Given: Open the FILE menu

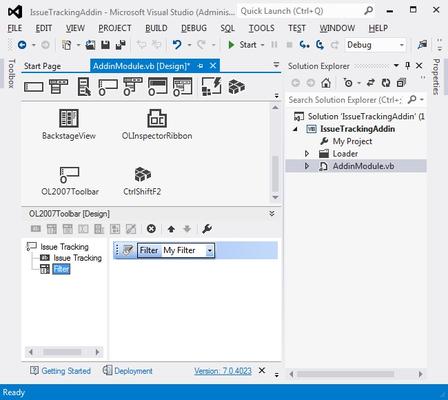Looking at the screenshot, I should (x=15, y=28).
